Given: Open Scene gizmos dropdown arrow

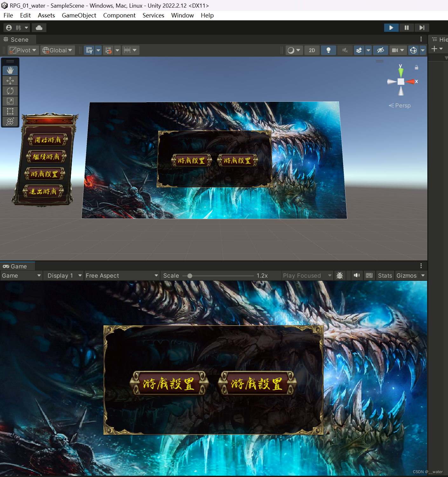Looking at the screenshot, I should (423, 50).
